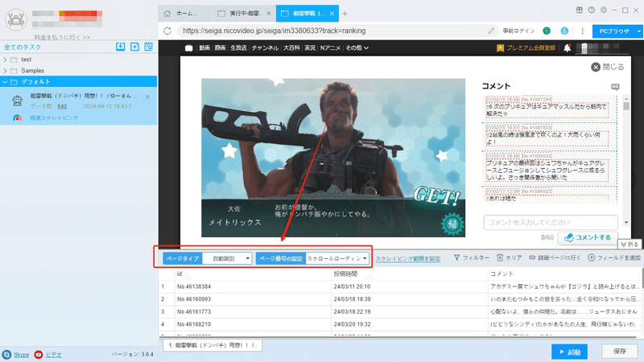Click the 料金を払うに行く link
The height and width of the screenshot is (362, 644).
pyautogui.click(x=62, y=37)
